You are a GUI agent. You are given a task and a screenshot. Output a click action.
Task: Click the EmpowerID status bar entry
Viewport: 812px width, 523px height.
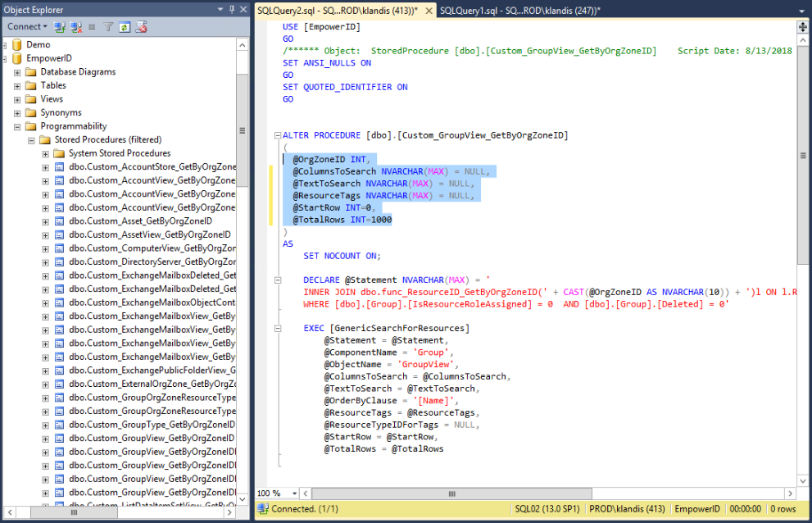click(697, 509)
